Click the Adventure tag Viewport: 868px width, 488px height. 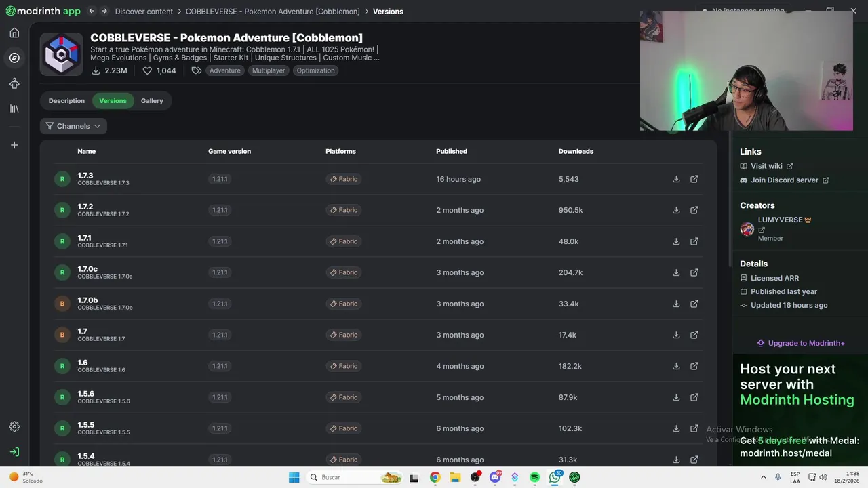point(225,70)
